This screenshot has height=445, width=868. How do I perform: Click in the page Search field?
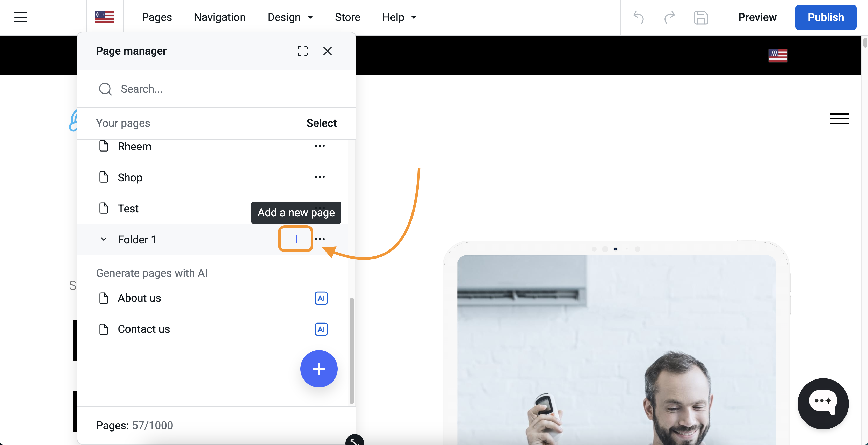pos(217,89)
